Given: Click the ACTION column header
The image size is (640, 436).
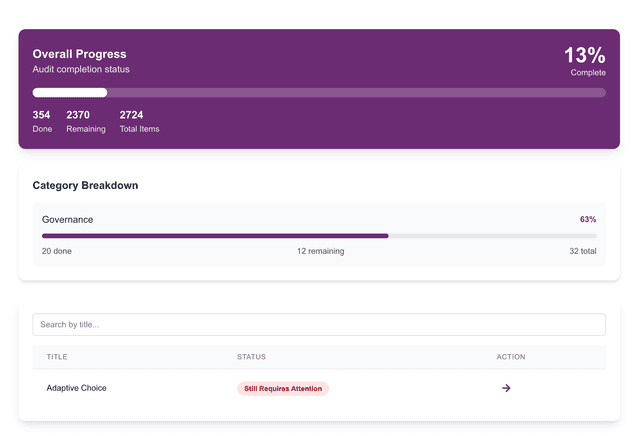Looking at the screenshot, I should [x=510, y=357].
